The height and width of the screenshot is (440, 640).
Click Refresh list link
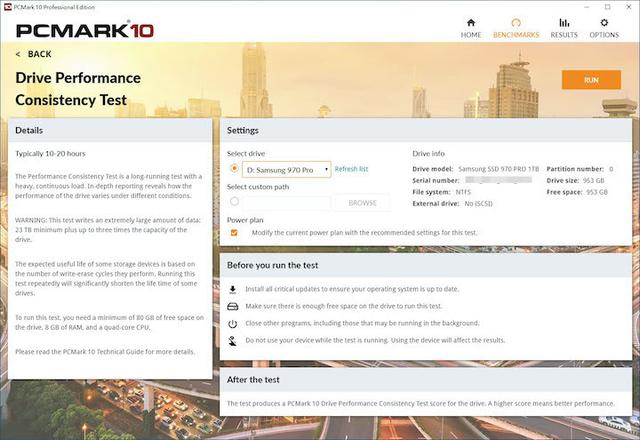coord(351,169)
